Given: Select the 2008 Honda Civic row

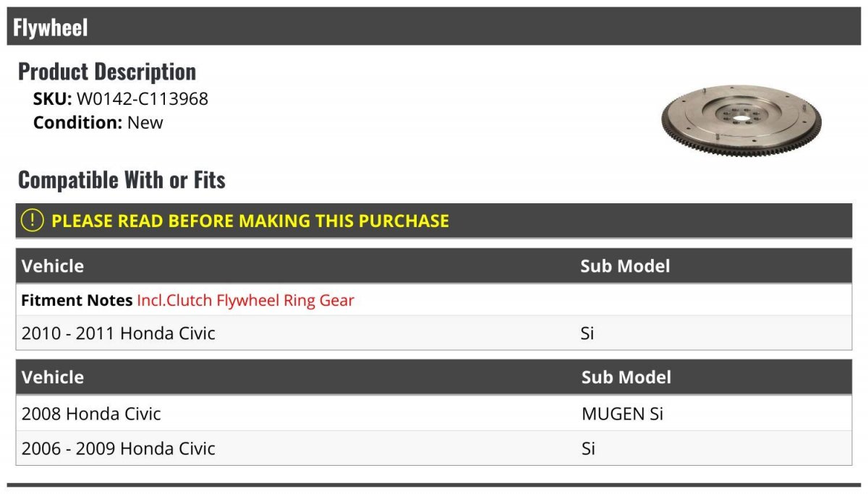Looking at the screenshot, I should click(434, 414).
